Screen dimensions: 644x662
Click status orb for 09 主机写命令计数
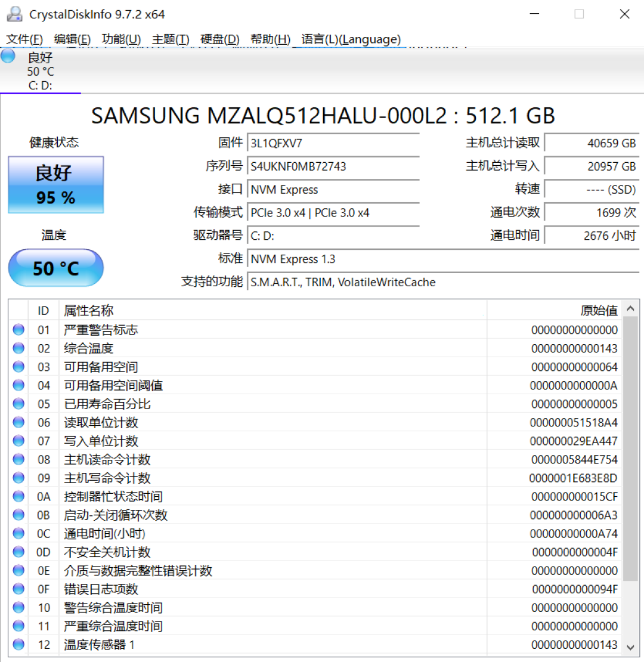(x=18, y=478)
